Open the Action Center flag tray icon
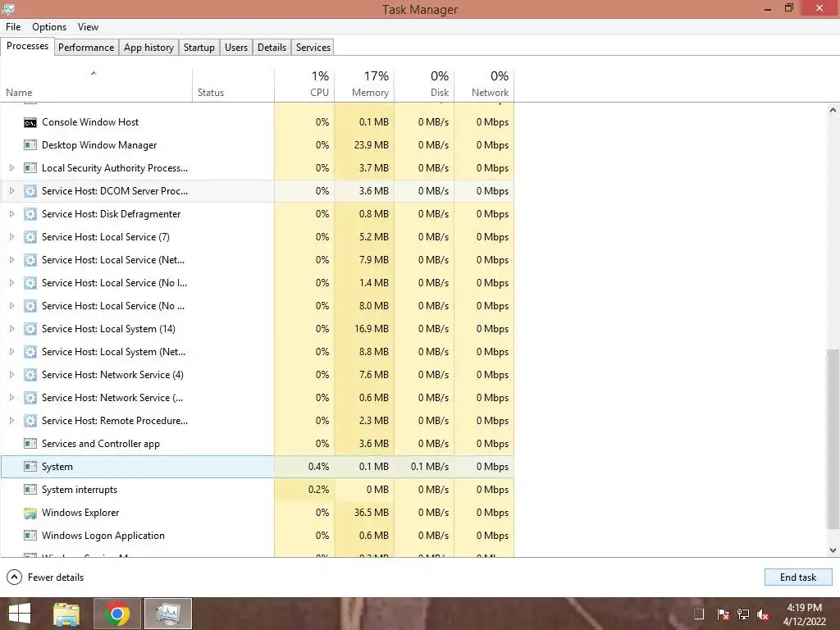 [x=723, y=614]
